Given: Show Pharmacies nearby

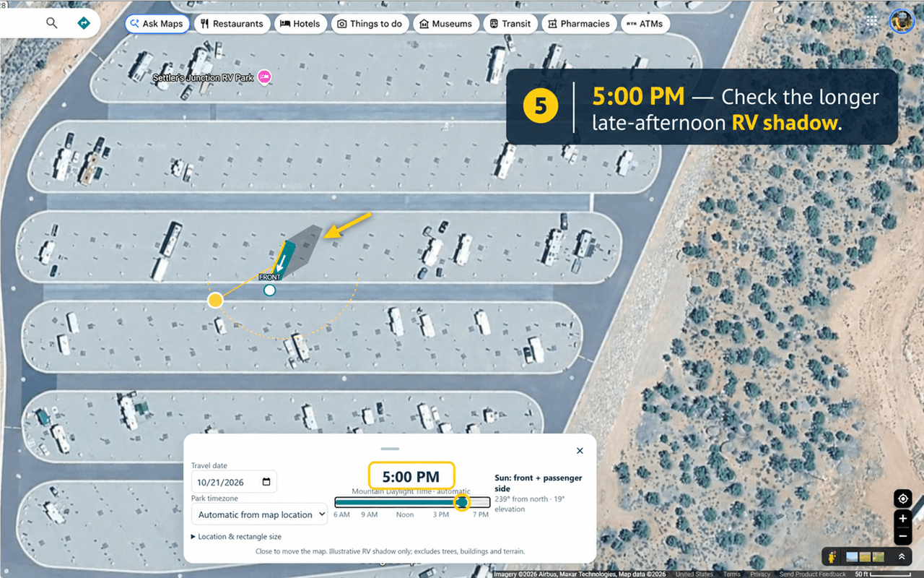Looking at the screenshot, I should coord(579,24).
